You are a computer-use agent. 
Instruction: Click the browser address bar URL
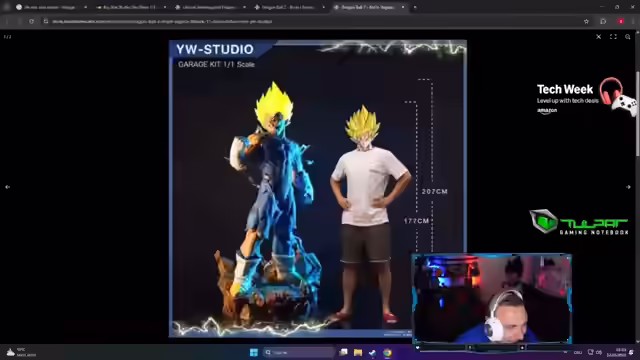pos(162,21)
